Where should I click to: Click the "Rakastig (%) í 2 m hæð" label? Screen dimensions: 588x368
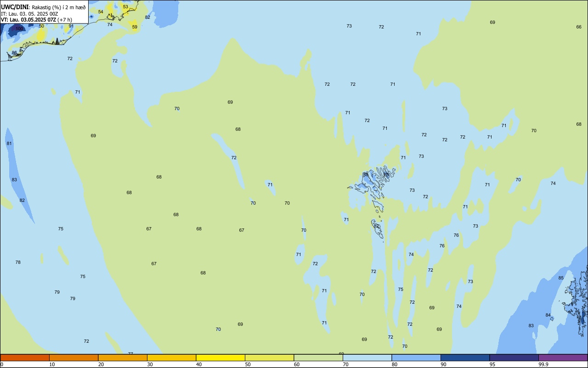pos(59,7)
